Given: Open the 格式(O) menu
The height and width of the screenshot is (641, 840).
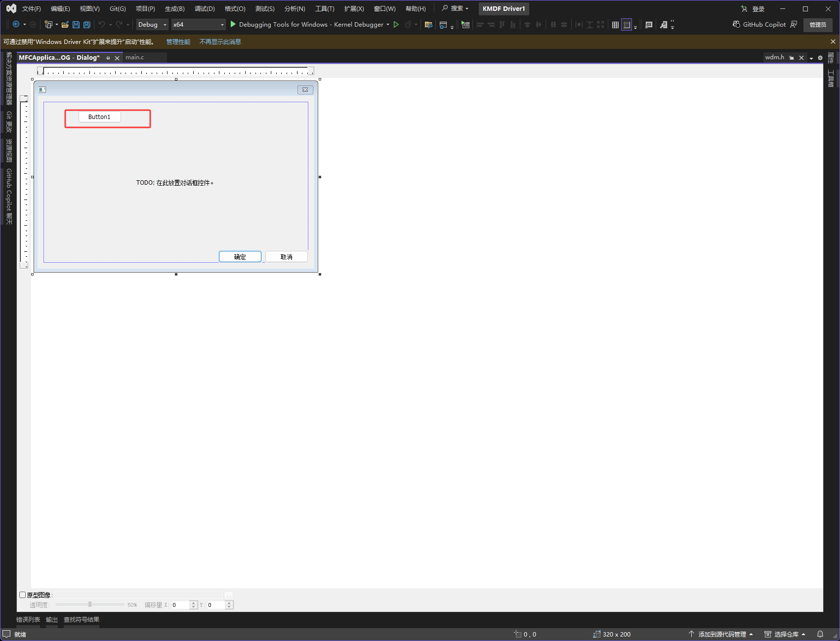Looking at the screenshot, I should tap(235, 8).
